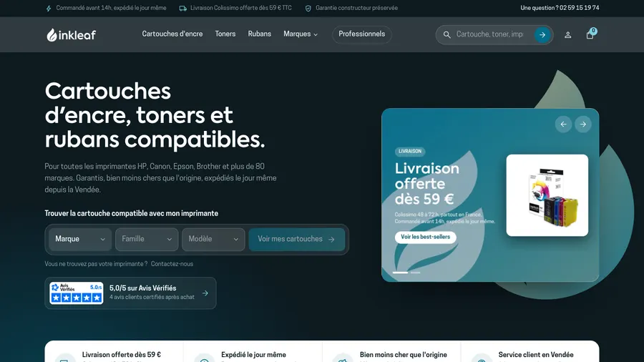The height and width of the screenshot is (362, 644).
Task: Click 'Expédié le jour même' feature
Action: (x=253, y=355)
